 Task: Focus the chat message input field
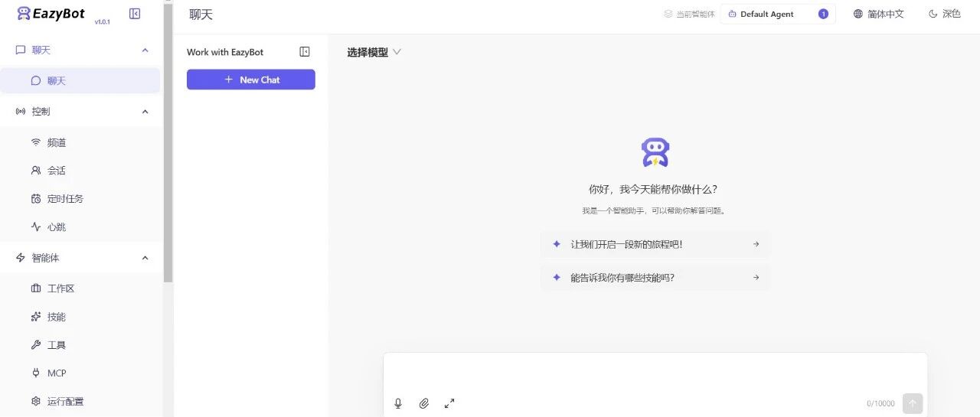pyautogui.click(x=655, y=373)
